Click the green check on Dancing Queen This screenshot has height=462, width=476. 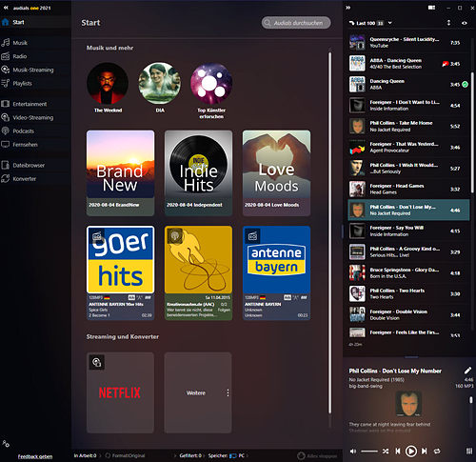tap(465, 85)
